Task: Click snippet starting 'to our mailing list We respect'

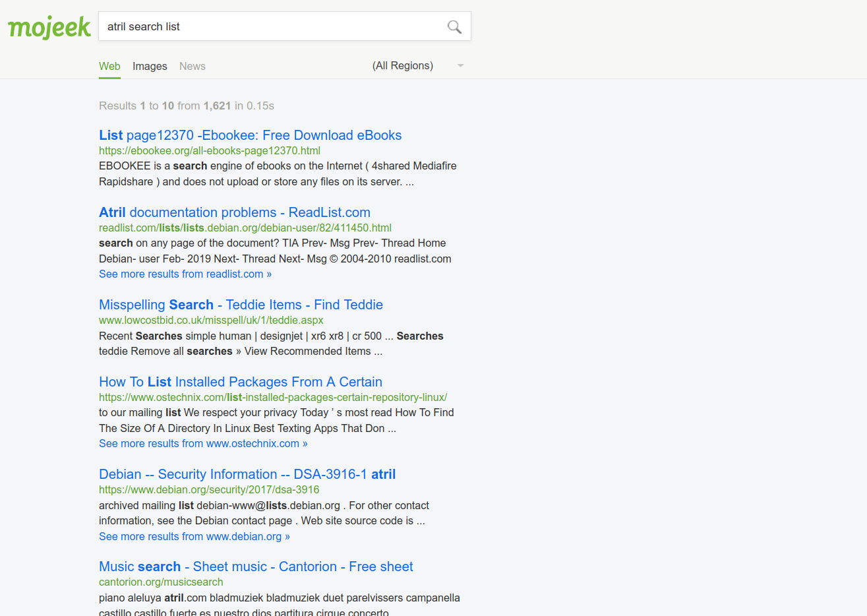Action: (x=276, y=420)
